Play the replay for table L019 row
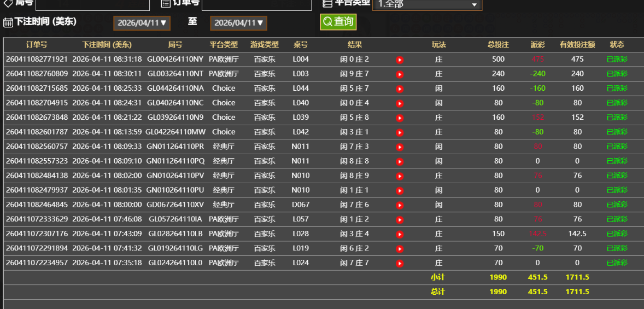This screenshot has width=644, height=309. 400,249
